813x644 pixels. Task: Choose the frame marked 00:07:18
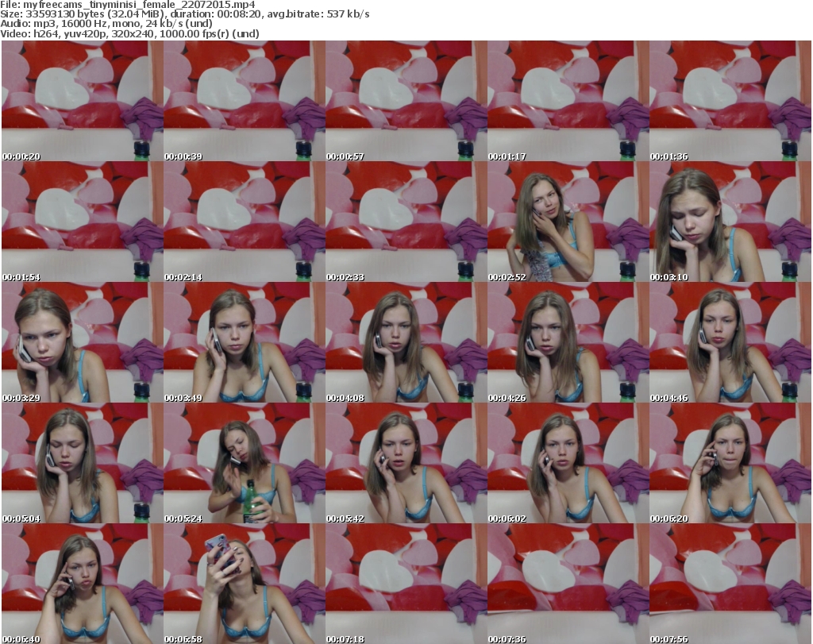406,584
